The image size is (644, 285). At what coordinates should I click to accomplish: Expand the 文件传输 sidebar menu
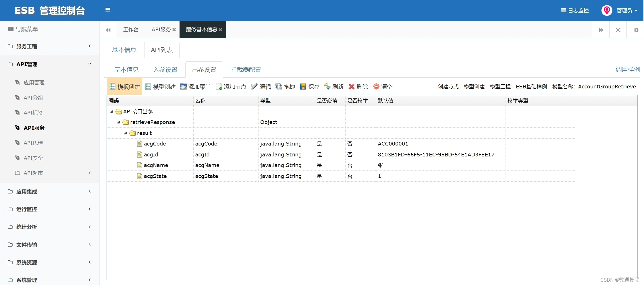point(49,245)
